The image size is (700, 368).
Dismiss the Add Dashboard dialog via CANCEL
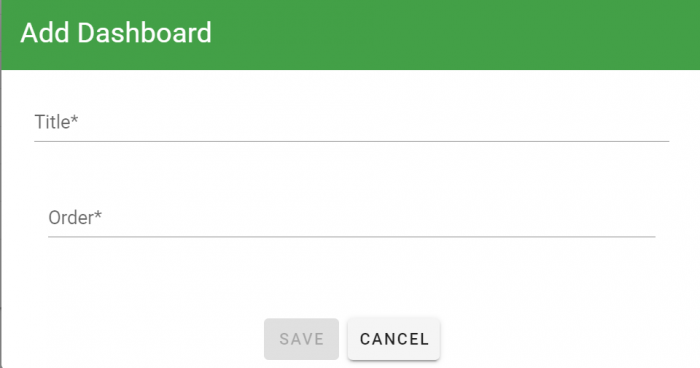pyautogui.click(x=394, y=339)
